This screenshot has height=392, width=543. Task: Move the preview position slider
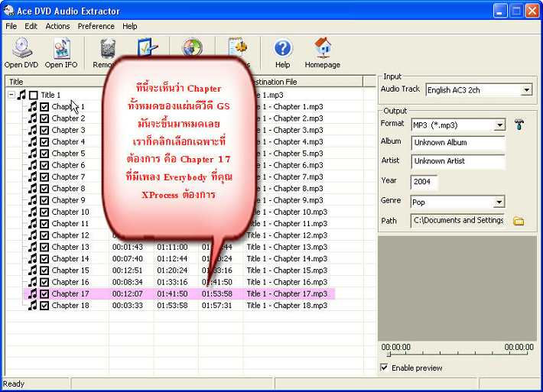[389, 354]
